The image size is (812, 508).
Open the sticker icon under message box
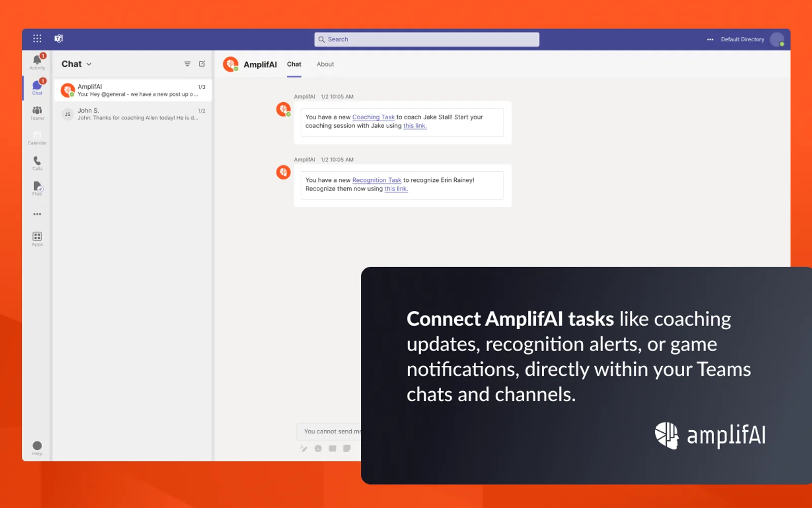[347, 449]
